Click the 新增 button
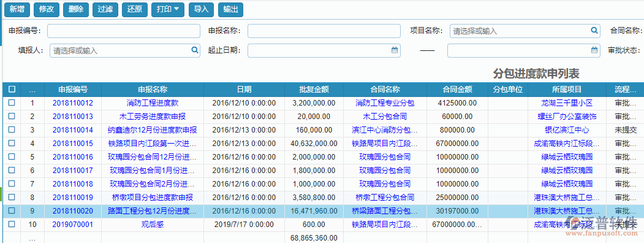 click(17, 9)
